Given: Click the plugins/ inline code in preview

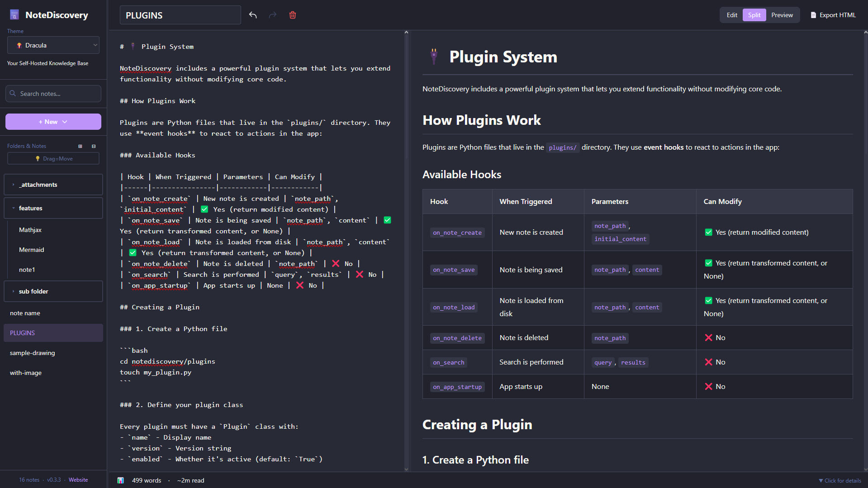Looking at the screenshot, I should (563, 147).
